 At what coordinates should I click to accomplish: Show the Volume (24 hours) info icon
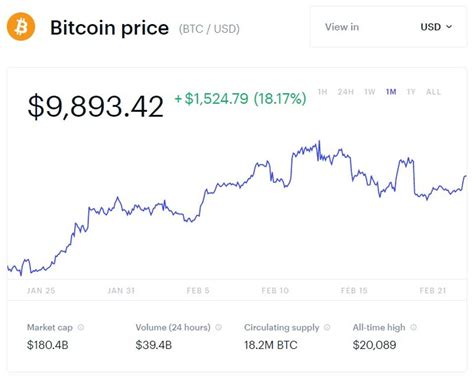tap(219, 327)
